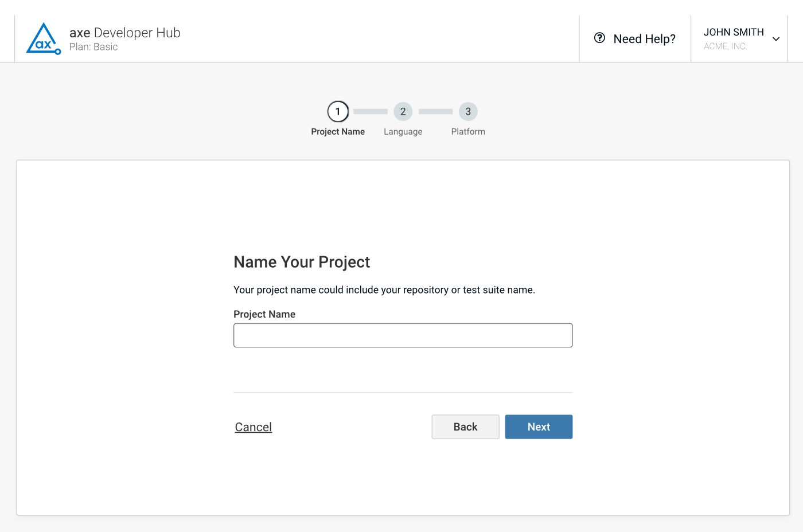The image size is (803, 532).
Task: Click the Next button
Action: [x=538, y=427]
